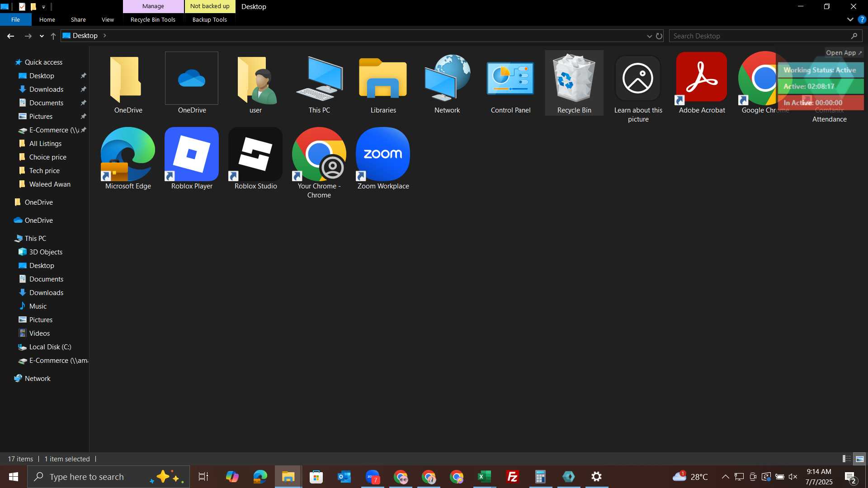The height and width of the screenshot is (488, 868).
Task: Open Choice price folder in sidebar
Action: click(x=47, y=157)
